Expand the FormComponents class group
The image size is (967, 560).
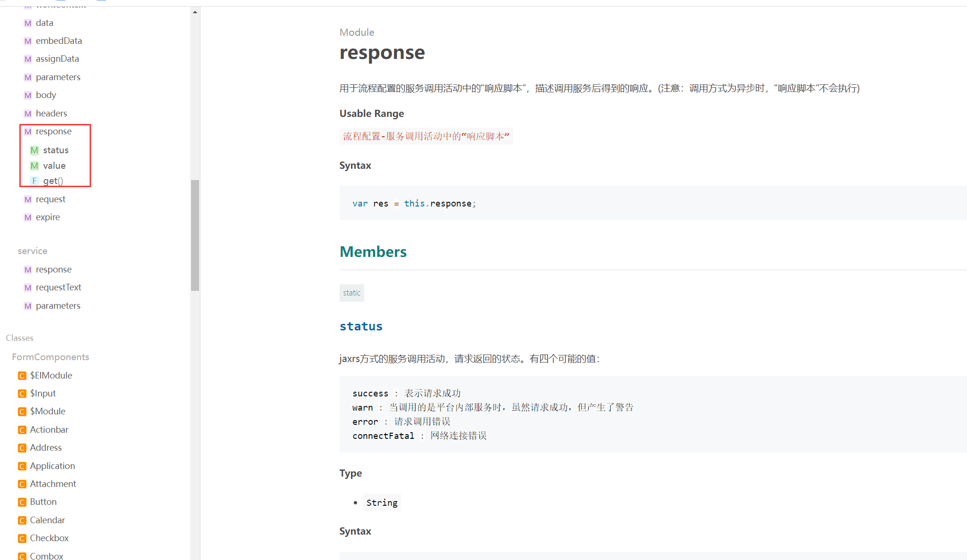click(x=50, y=357)
